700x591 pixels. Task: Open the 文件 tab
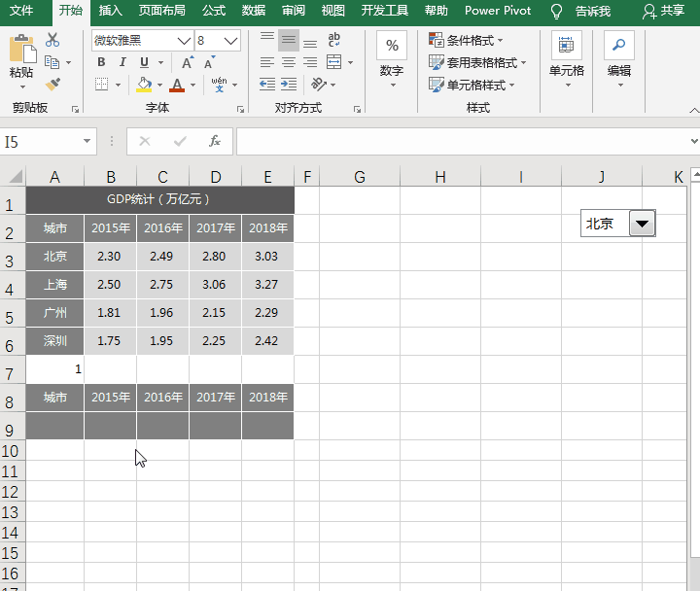click(x=21, y=11)
